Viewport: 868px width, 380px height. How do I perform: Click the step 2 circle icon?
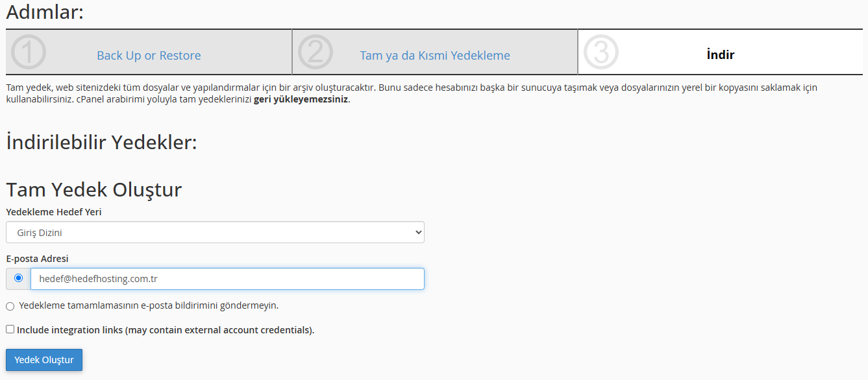coord(315,53)
